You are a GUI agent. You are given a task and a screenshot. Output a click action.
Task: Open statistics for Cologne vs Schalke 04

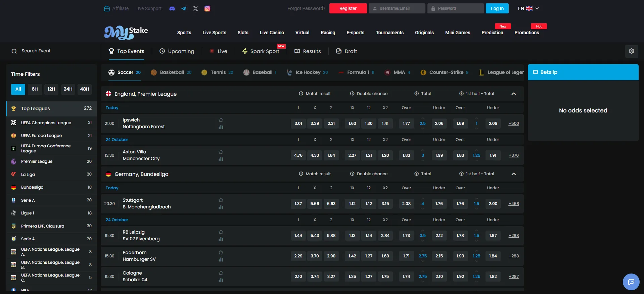tap(221, 280)
